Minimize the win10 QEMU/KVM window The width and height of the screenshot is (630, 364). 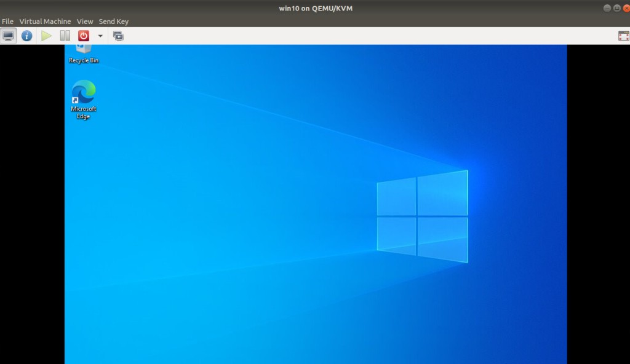(607, 8)
